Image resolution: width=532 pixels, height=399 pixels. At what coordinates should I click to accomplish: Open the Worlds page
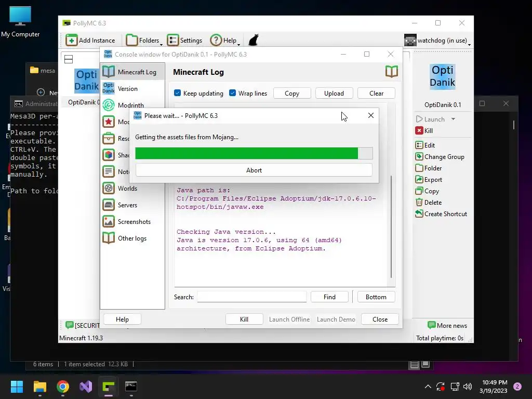132,188
